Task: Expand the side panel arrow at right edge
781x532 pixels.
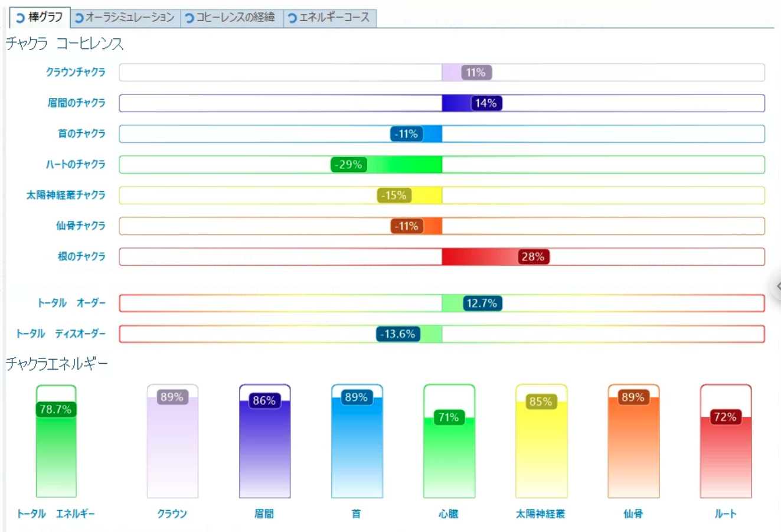Action: pyautogui.click(x=777, y=286)
